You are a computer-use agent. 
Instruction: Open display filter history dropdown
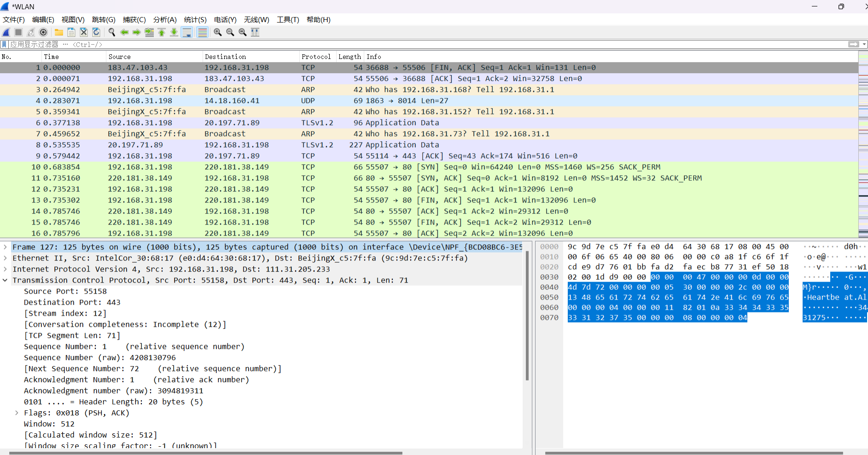(x=864, y=44)
